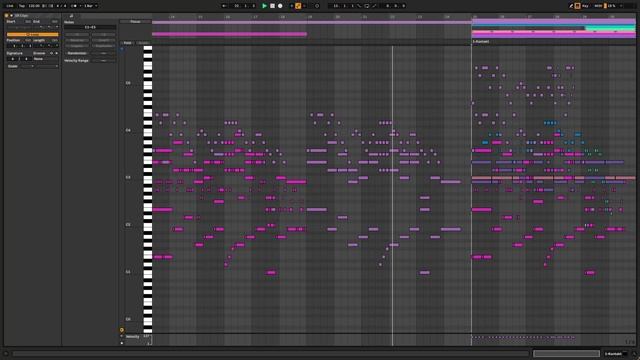Click the info toggle icon in bottom-left corner
Viewport: 640px width, 360px height.
5,354
